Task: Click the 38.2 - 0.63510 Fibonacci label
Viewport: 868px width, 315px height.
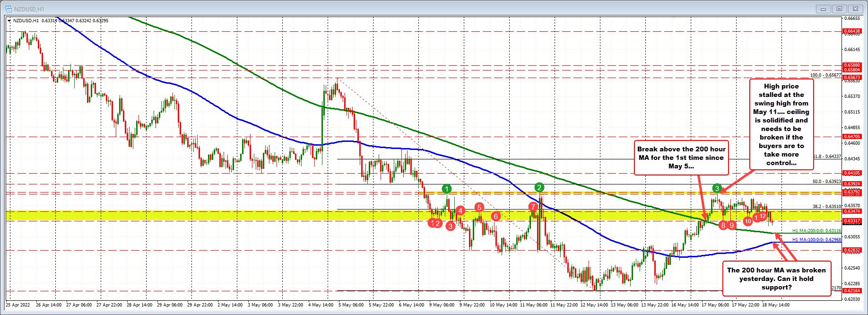Action: point(827,206)
